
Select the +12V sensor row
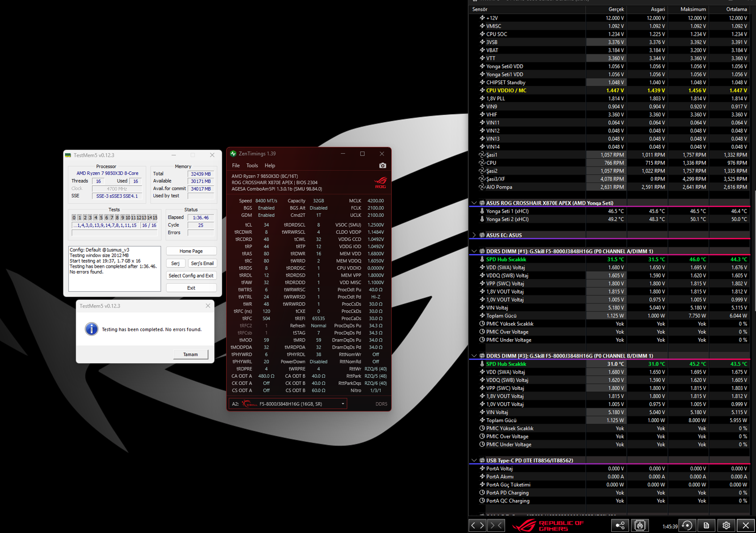click(609, 18)
